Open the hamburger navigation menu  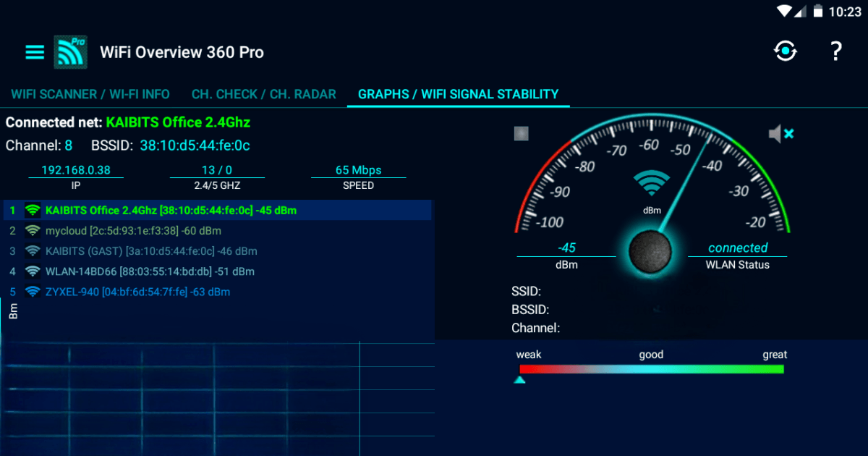point(34,52)
